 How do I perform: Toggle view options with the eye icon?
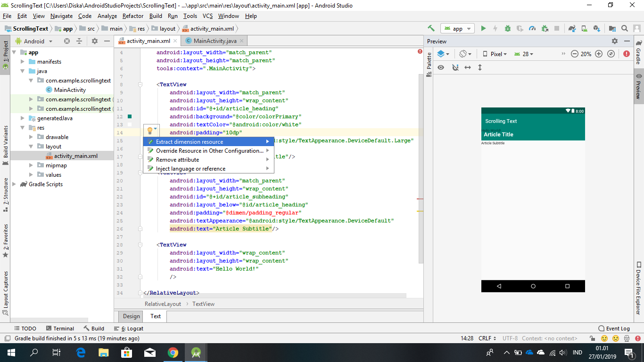(x=440, y=67)
